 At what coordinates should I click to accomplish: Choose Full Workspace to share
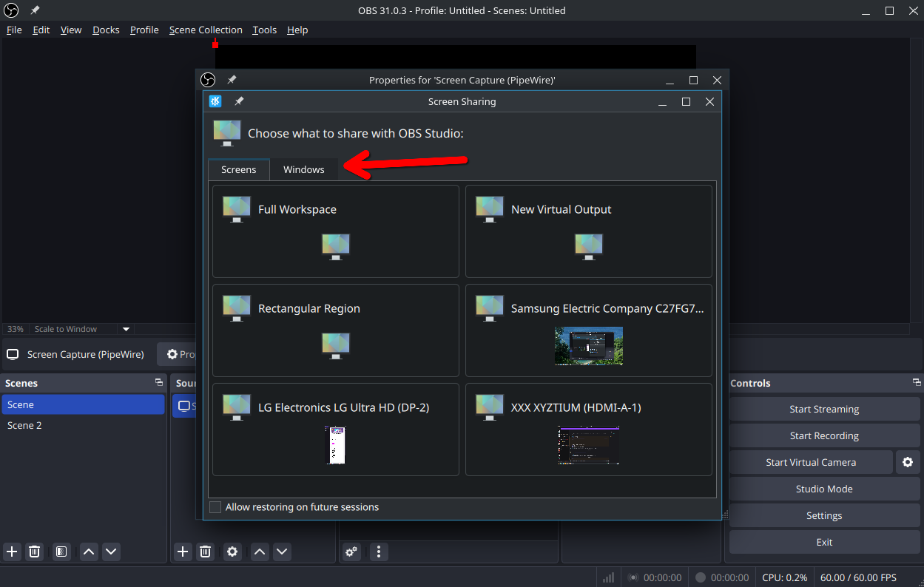click(x=336, y=231)
